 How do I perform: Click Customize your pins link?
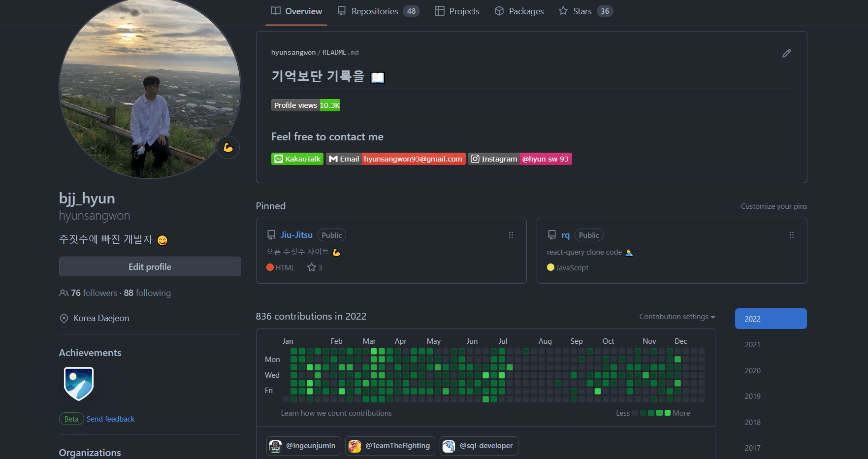click(773, 206)
